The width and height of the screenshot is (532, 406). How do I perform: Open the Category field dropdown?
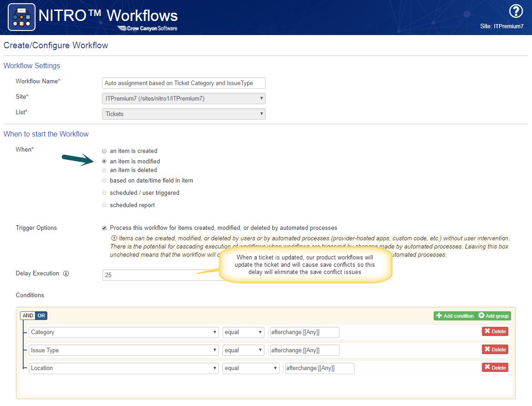[123, 332]
